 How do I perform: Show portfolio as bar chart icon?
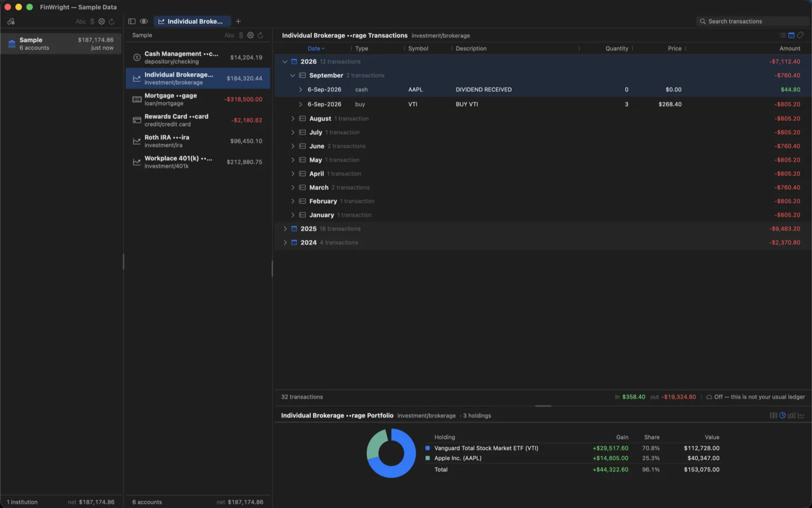click(x=791, y=416)
